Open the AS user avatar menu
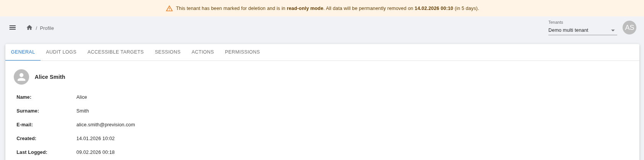Image resolution: width=644 pixels, height=160 pixels. pyautogui.click(x=629, y=28)
